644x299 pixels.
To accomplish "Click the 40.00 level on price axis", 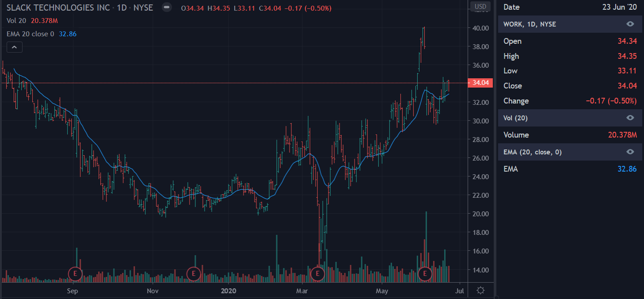I will [480, 28].
